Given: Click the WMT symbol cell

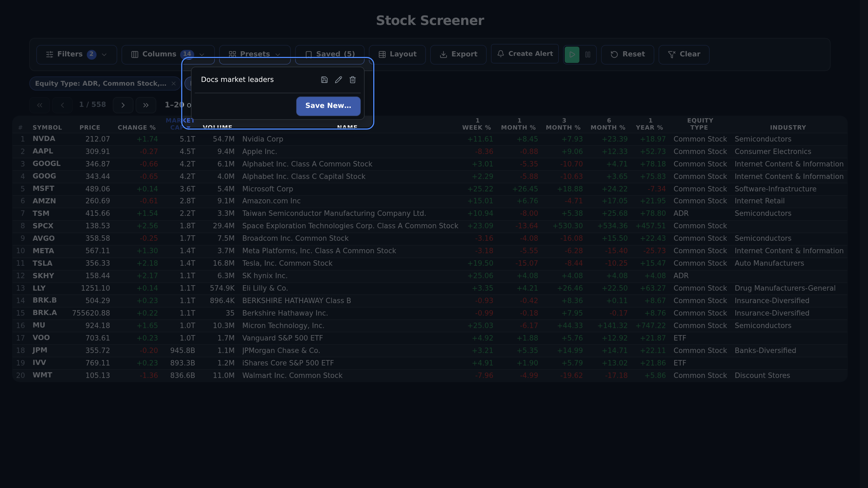Looking at the screenshot, I should [42, 375].
